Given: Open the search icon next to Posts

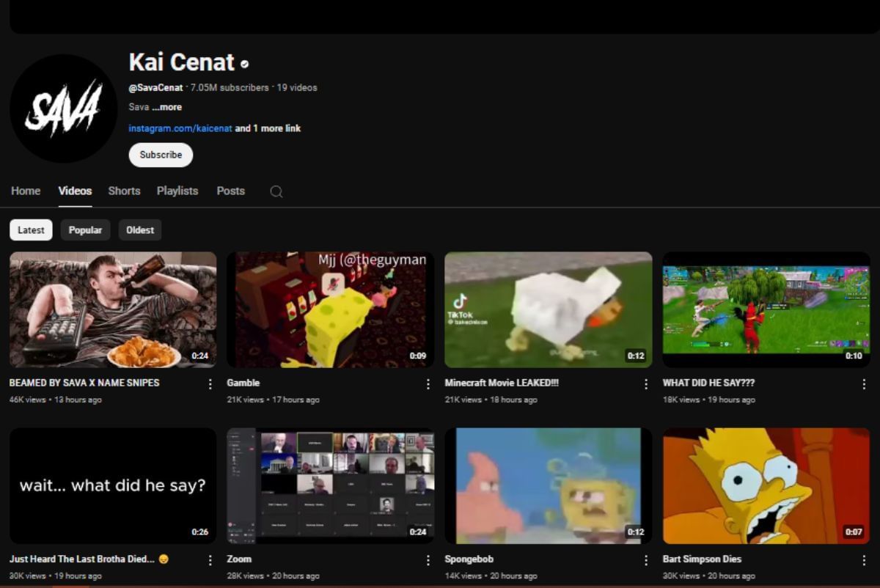Looking at the screenshot, I should 276,191.
